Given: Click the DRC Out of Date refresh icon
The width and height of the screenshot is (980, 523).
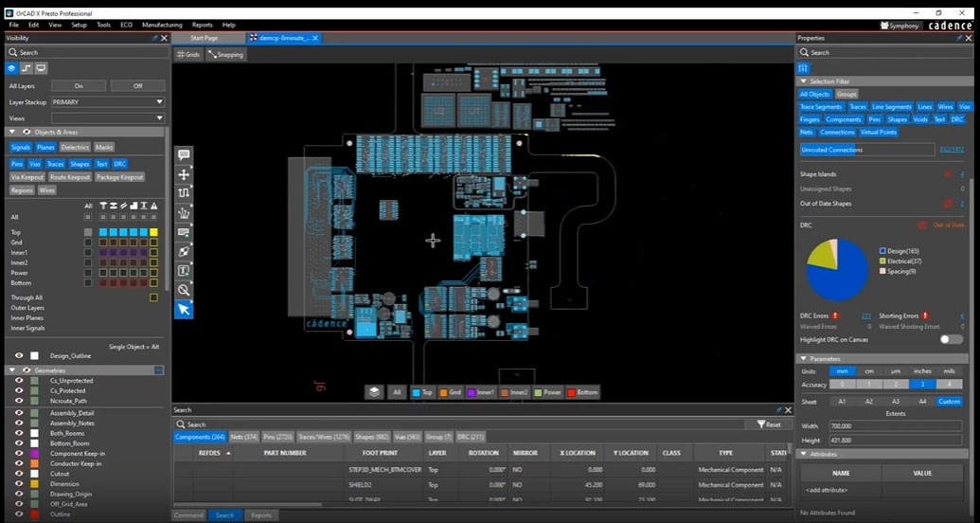Looking at the screenshot, I should pos(922,225).
